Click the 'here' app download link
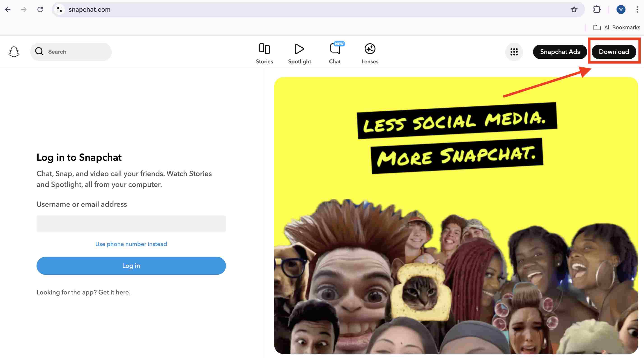 point(122,292)
